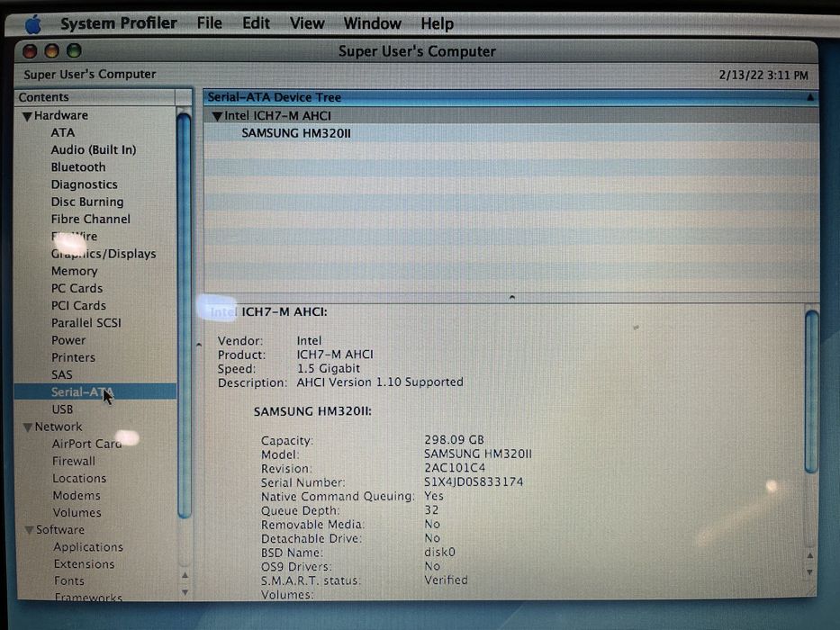Click the details pane scroll up arrow
840x630 pixels.
coord(810,555)
